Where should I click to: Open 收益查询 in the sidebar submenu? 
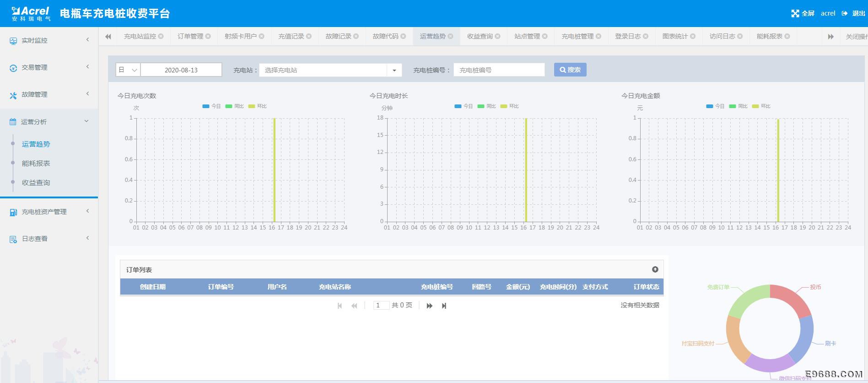[x=36, y=183]
